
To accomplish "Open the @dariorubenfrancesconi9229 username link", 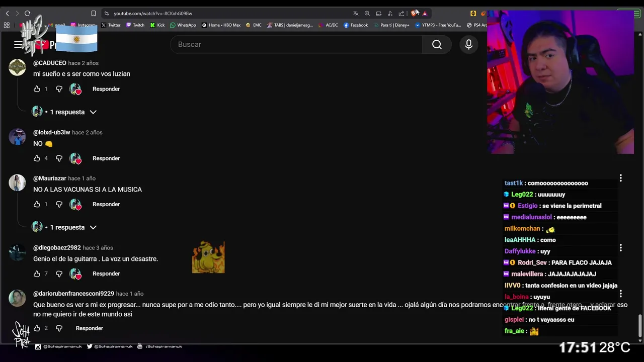I will point(73,294).
